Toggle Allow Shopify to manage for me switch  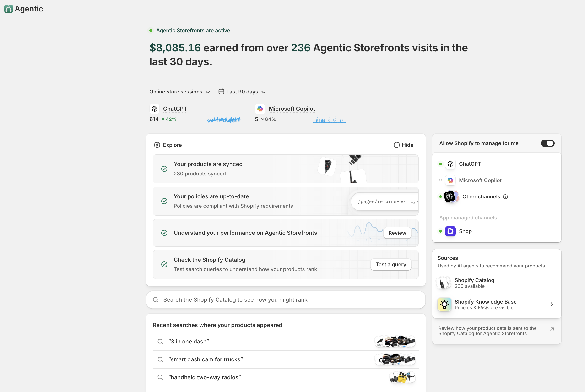(x=547, y=143)
